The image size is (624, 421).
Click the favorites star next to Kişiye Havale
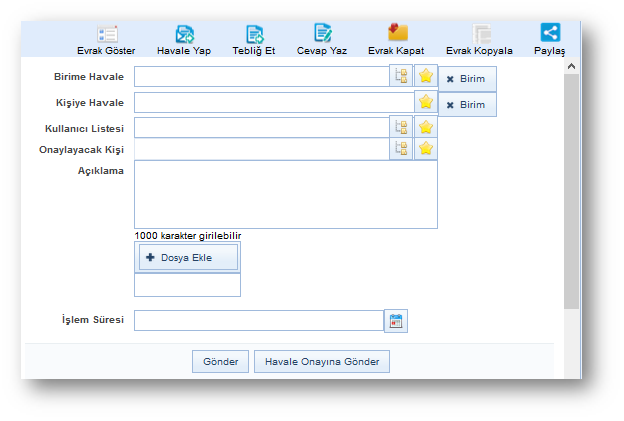coord(426,102)
